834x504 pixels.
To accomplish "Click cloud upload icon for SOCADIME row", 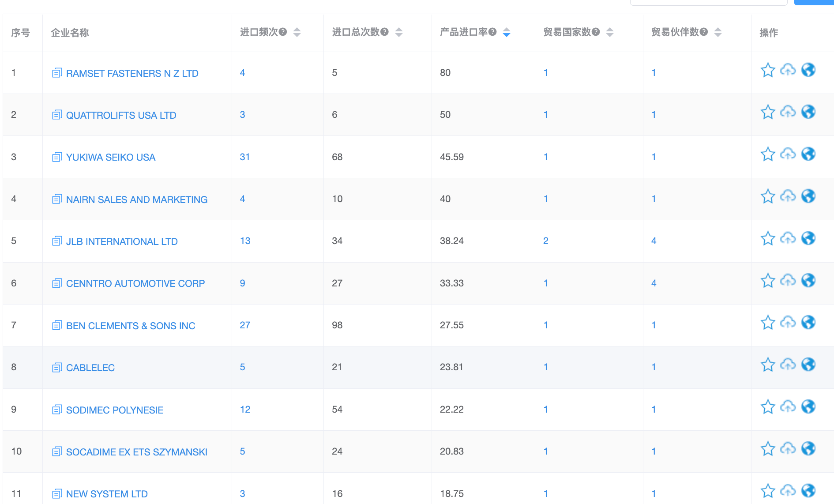I will click(x=788, y=449).
